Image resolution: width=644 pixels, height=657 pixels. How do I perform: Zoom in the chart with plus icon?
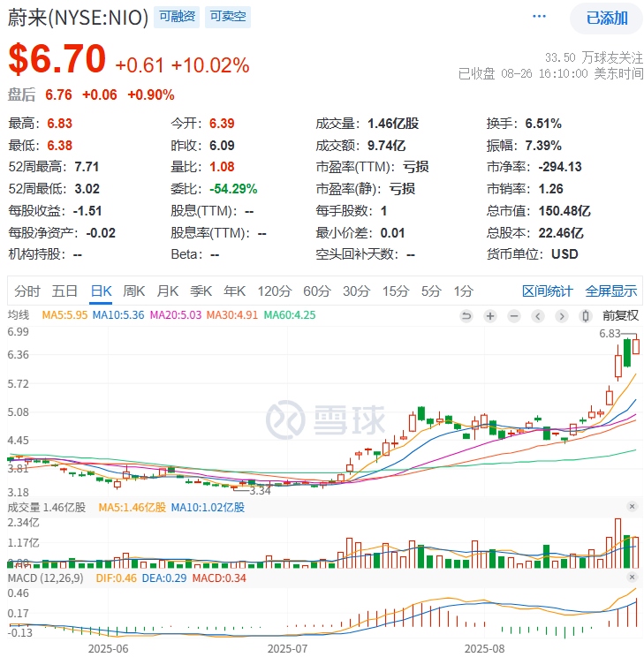tap(489, 315)
